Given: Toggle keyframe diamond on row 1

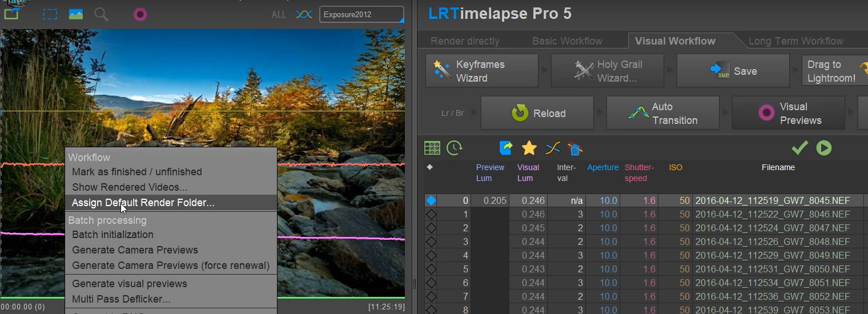Looking at the screenshot, I should [431, 214].
